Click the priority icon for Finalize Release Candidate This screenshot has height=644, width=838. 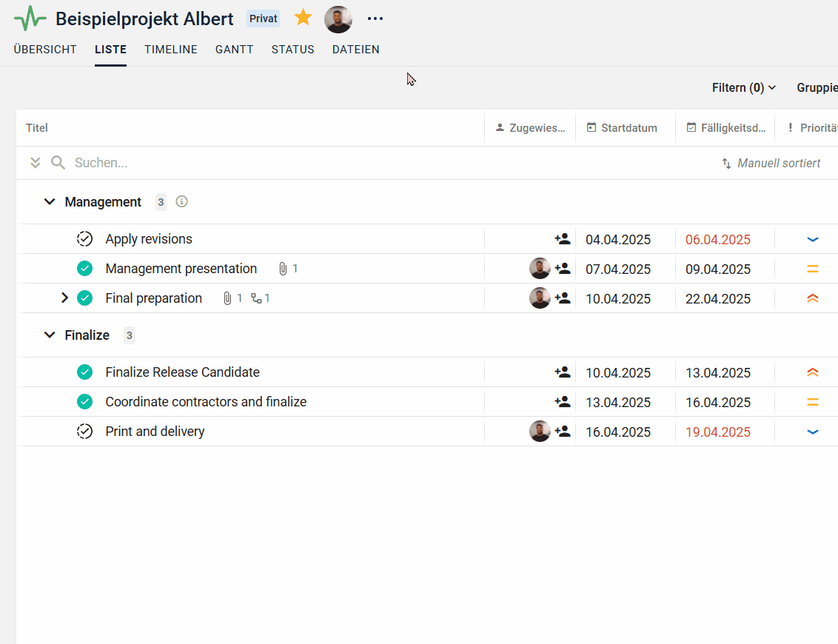(x=812, y=372)
